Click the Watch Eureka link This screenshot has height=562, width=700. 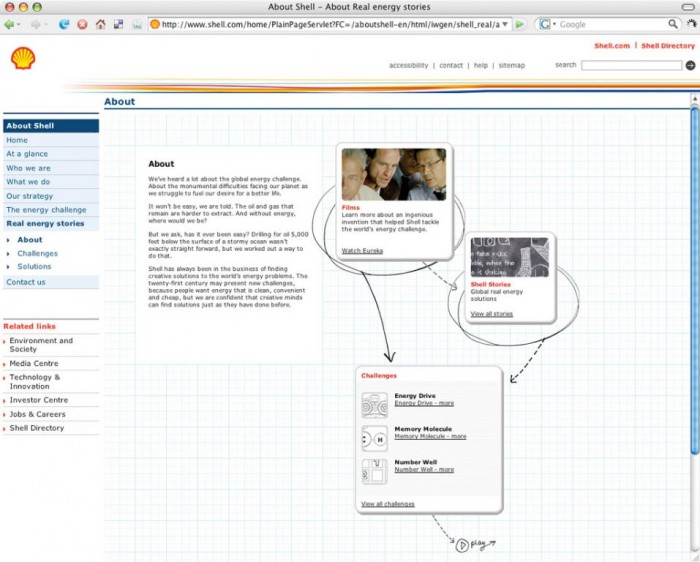click(362, 251)
